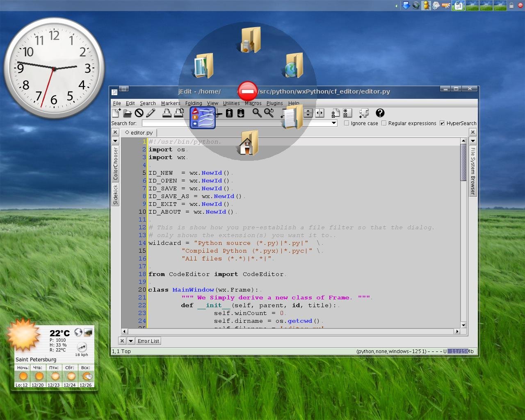Enable Ignore case checkbox

[347, 123]
